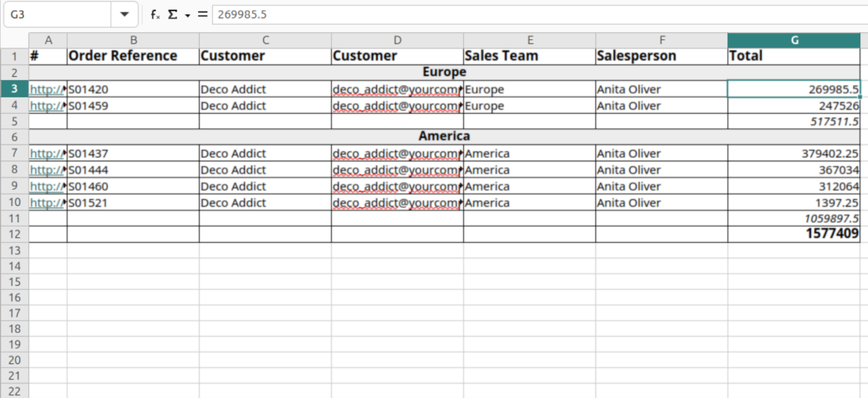Select column B header
Viewport: 868px width, 398px height.
tap(133, 40)
